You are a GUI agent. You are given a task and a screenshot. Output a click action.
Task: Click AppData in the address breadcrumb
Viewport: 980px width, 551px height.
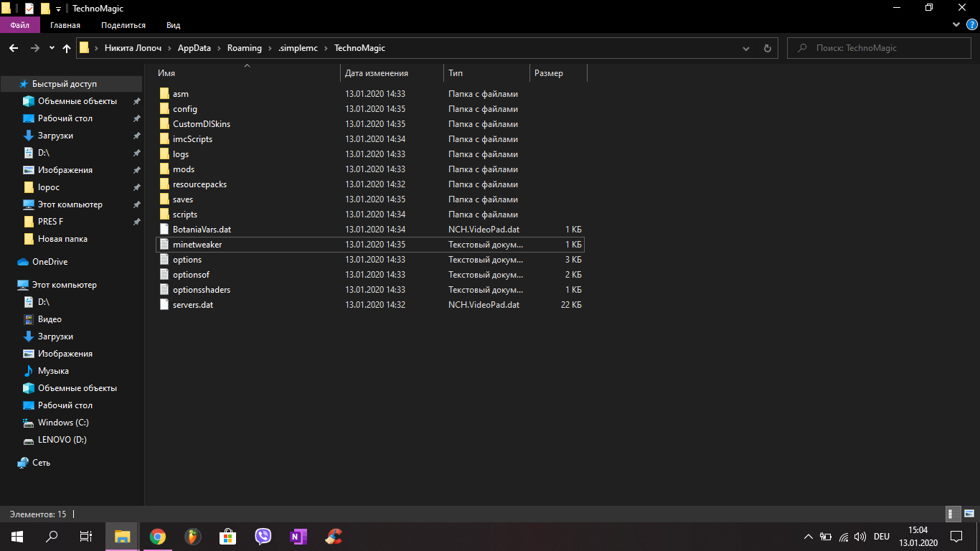[194, 48]
